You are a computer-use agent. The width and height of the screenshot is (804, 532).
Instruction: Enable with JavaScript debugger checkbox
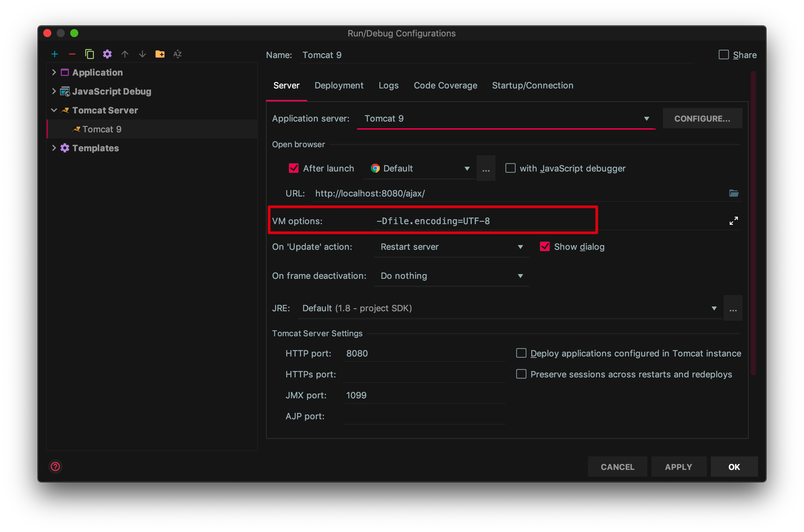pyautogui.click(x=510, y=168)
